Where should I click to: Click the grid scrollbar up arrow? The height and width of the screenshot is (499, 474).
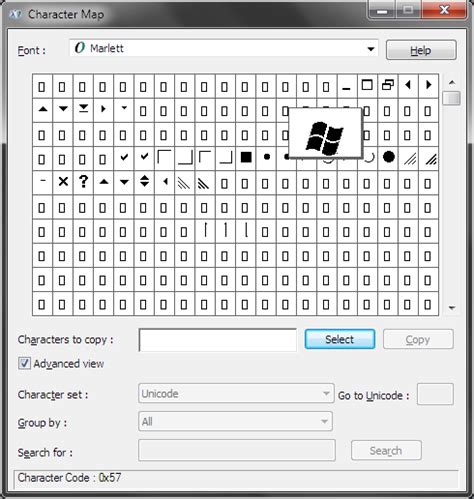pos(452,82)
